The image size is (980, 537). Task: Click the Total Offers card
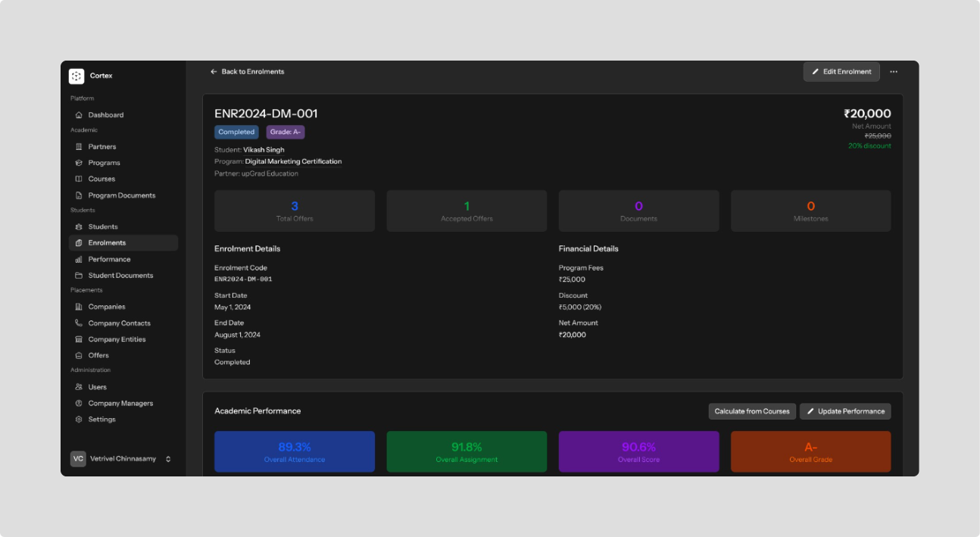(x=295, y=211)
